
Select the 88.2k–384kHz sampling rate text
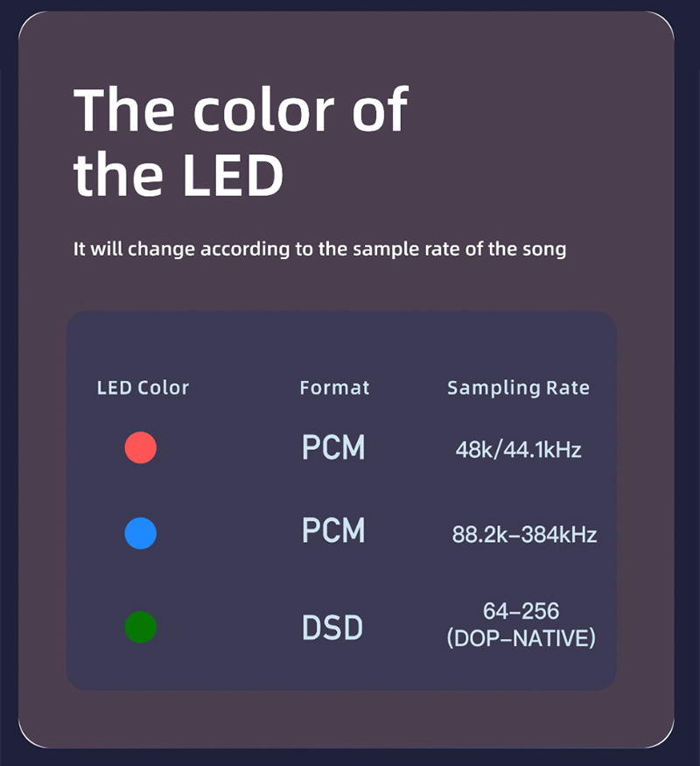(524, 534)
